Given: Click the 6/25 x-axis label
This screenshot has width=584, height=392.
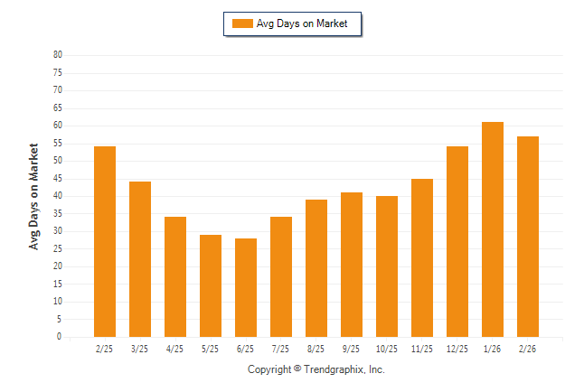Looking at the screenshot, I should pos(246,349).
